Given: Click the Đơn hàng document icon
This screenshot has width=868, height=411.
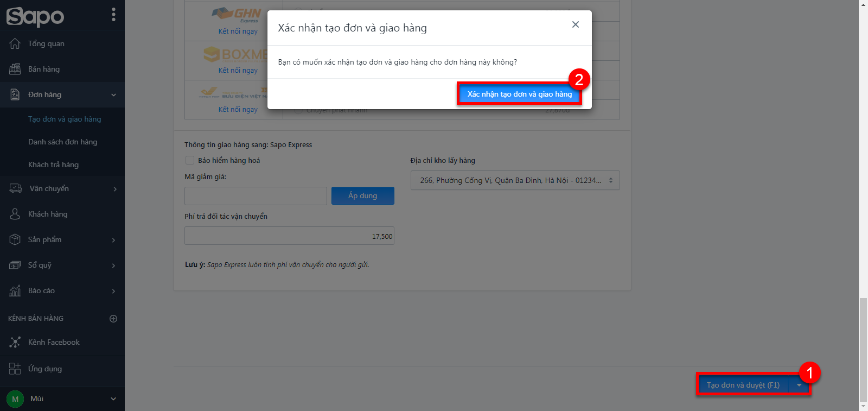Looking at the screenshot, I should 15,94.
